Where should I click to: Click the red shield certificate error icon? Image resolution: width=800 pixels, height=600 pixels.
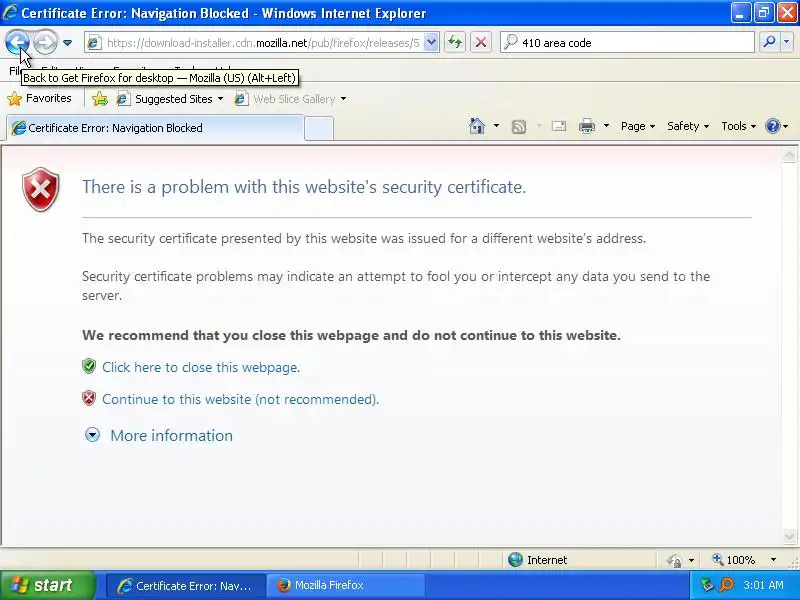coord(41,189)
